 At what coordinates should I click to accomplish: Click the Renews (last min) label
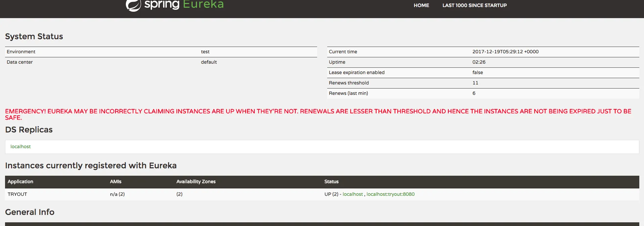[x=348, y=93]
